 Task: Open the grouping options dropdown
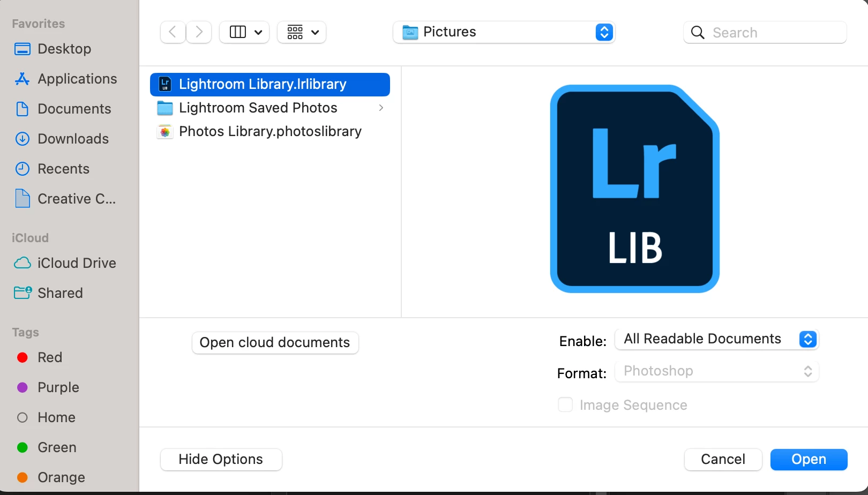302,32
